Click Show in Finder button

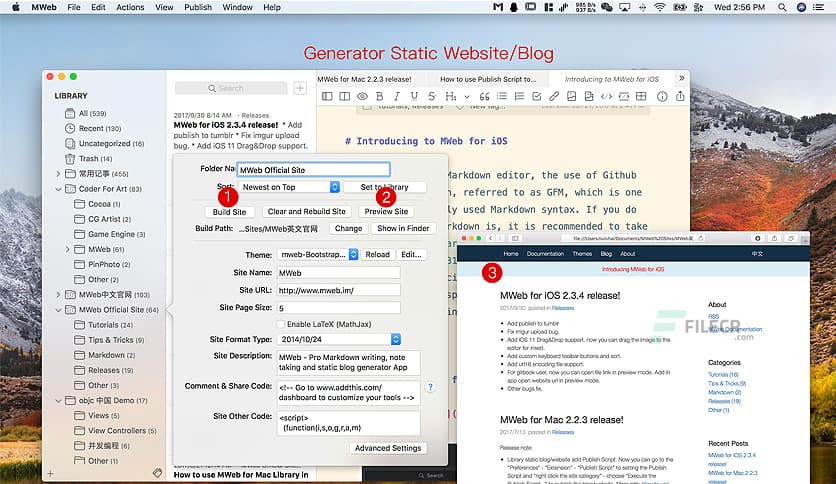pos(403,228)
